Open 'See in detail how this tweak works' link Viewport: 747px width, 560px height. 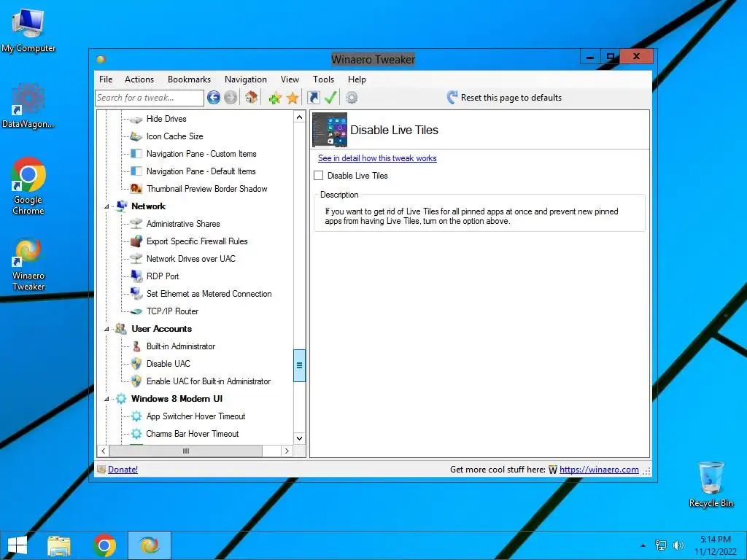(377, 158)
